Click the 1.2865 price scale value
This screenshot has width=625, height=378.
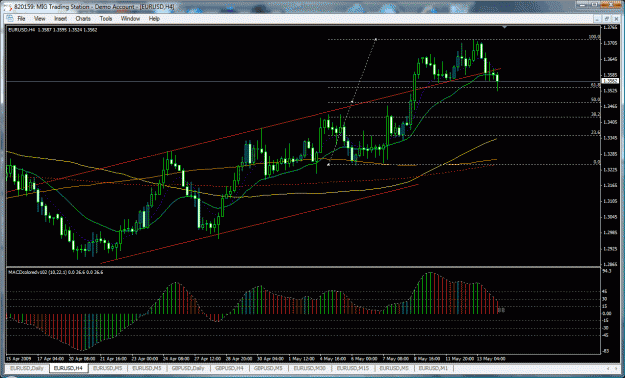point(610,264)
